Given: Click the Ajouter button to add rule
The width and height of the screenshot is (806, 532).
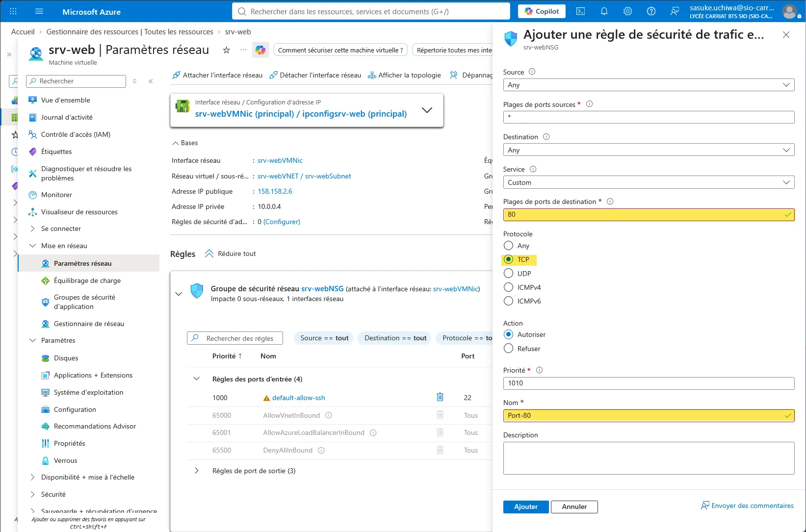Looking at the screenshot, I should click(x=526, y=507).
